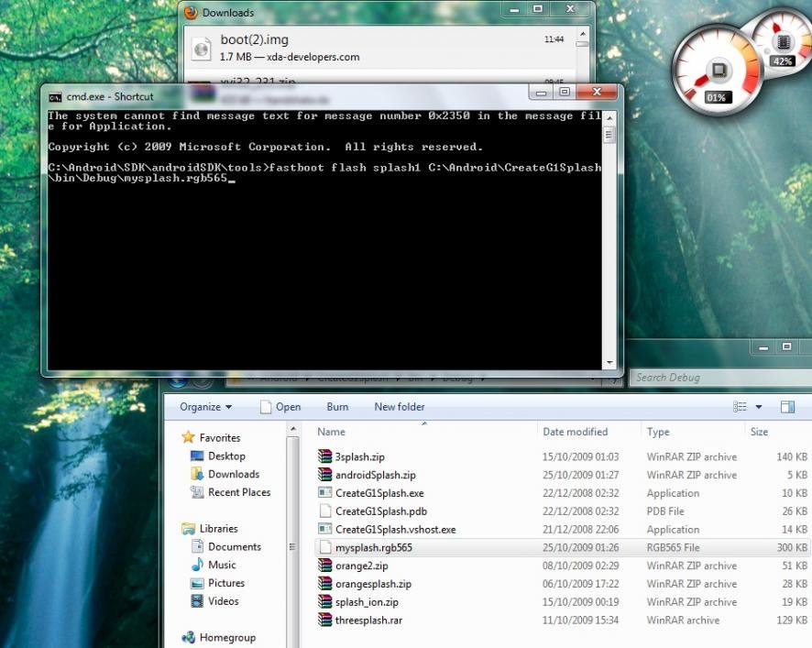Click the CPU meter gadget dial
This screenshot has width=812, height=648.
[x=717, y=70]
